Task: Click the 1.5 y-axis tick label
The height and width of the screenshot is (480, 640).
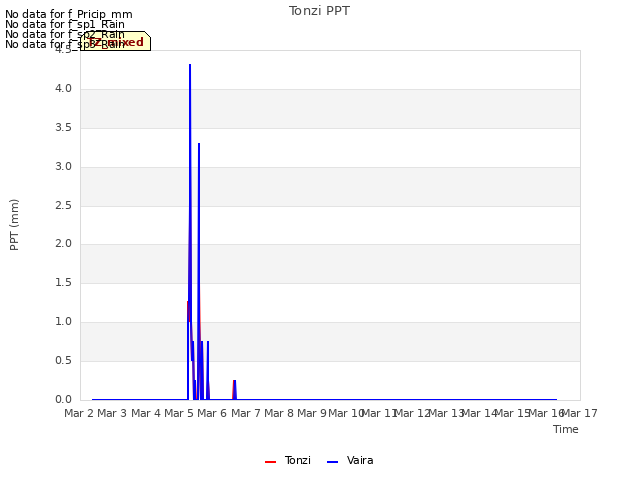Action: point(63,282)
